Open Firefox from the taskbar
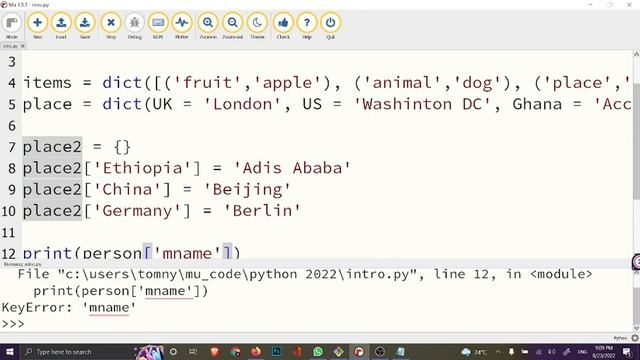 coord(256,351)
